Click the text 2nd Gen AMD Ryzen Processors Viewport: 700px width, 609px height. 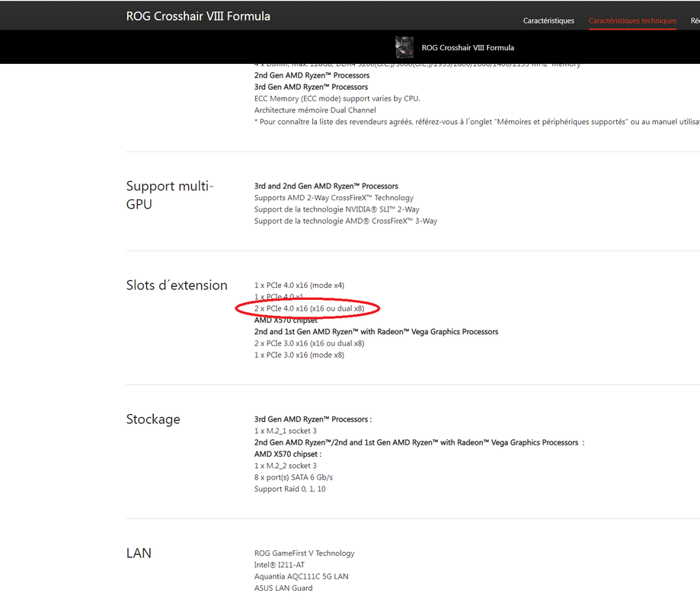312,75
